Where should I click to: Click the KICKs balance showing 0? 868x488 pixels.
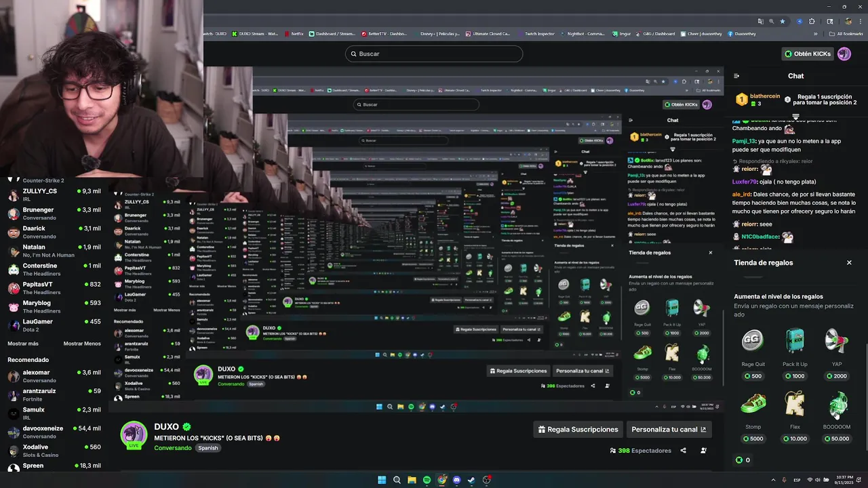pyautogui.click(x=743, y=460)
